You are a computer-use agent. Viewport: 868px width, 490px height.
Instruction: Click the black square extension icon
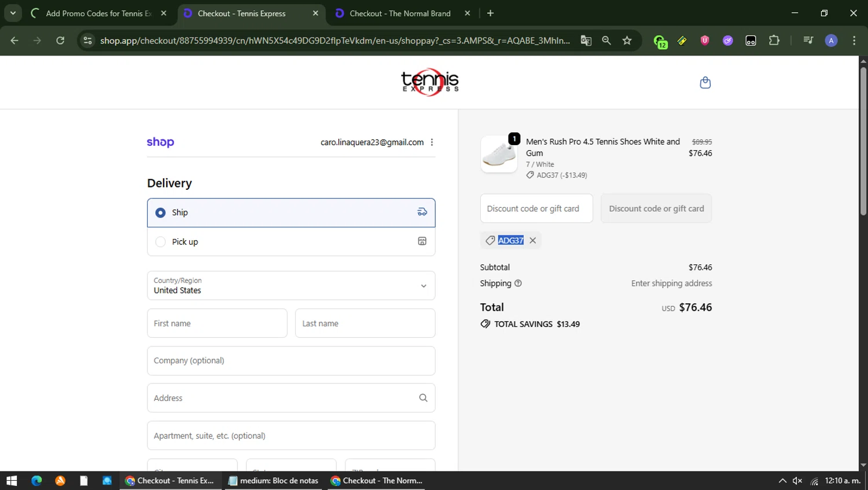(751, 40)
